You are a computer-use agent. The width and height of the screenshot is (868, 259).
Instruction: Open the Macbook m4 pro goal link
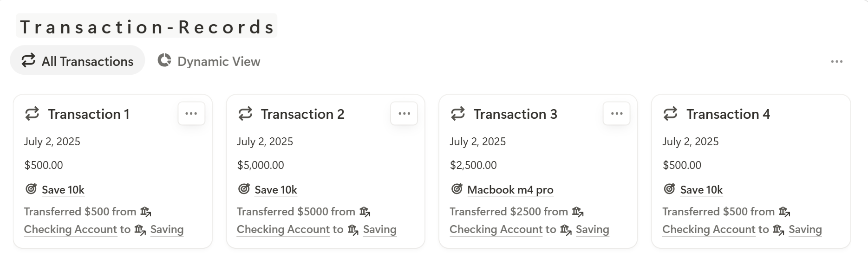[510, 190]
